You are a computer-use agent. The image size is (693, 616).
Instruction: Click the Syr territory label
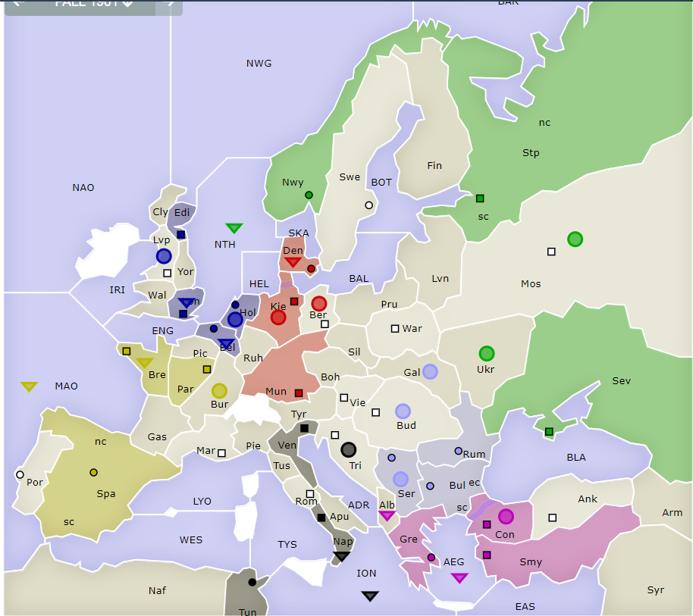[x=656, y=590]
